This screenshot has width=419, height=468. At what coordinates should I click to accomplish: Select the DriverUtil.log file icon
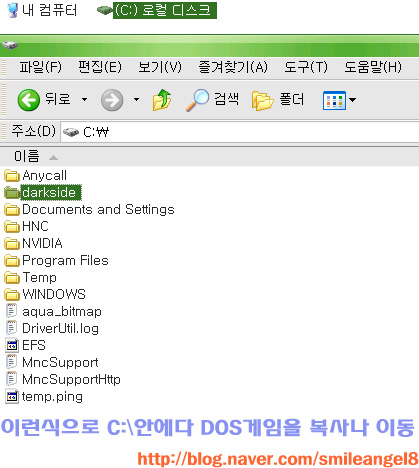12,328
